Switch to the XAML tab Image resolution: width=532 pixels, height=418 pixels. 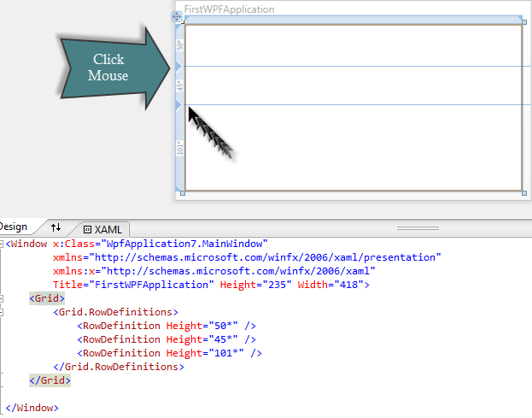102,230
